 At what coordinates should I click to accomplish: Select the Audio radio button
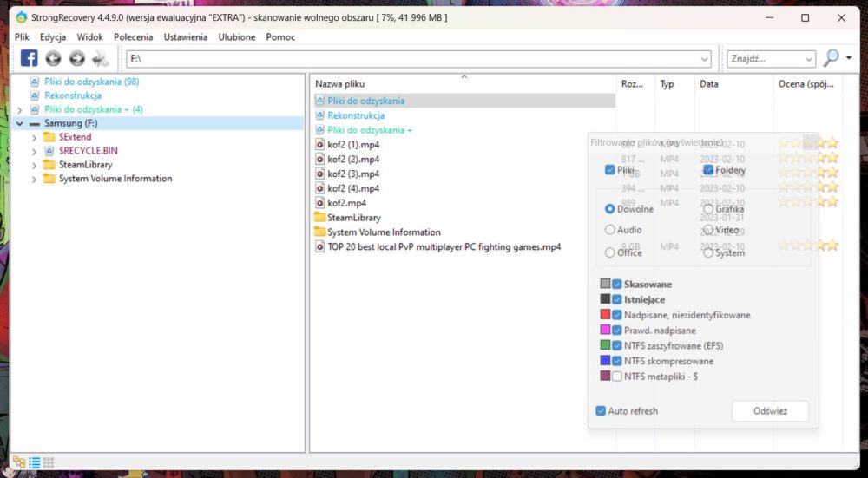[x=610, y=230]
